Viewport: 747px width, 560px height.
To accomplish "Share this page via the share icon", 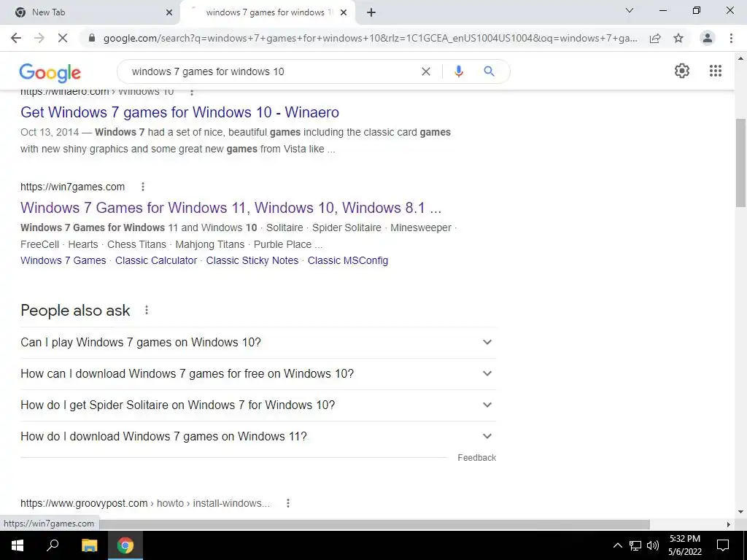I will coord(655,38).
